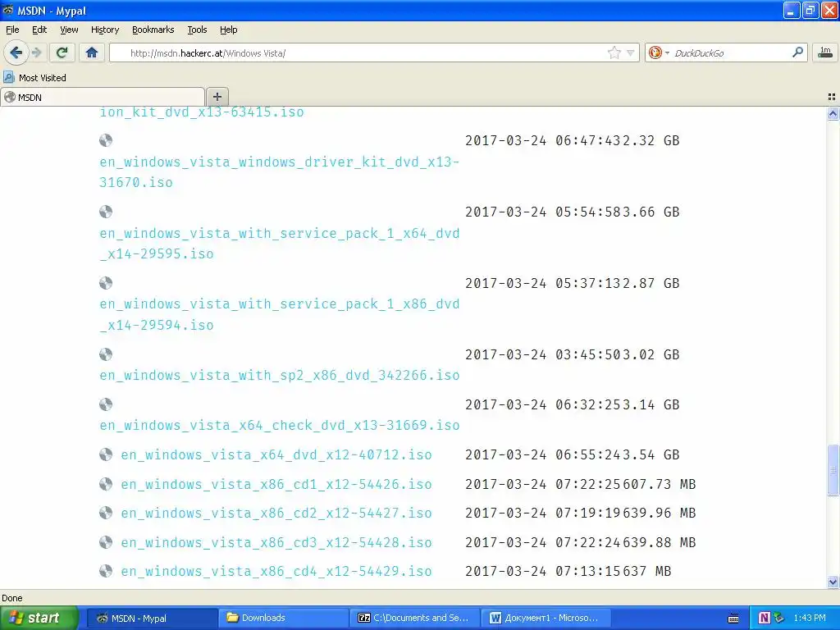Click the vertical scrollbar thumb
Screen dimensions: 840x630
(833, 470)
